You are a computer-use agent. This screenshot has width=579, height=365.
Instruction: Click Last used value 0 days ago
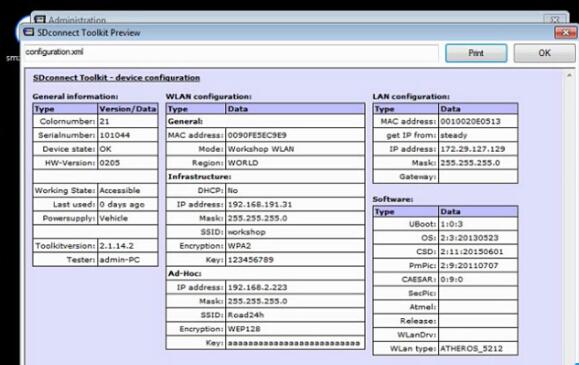click(122, 205)
